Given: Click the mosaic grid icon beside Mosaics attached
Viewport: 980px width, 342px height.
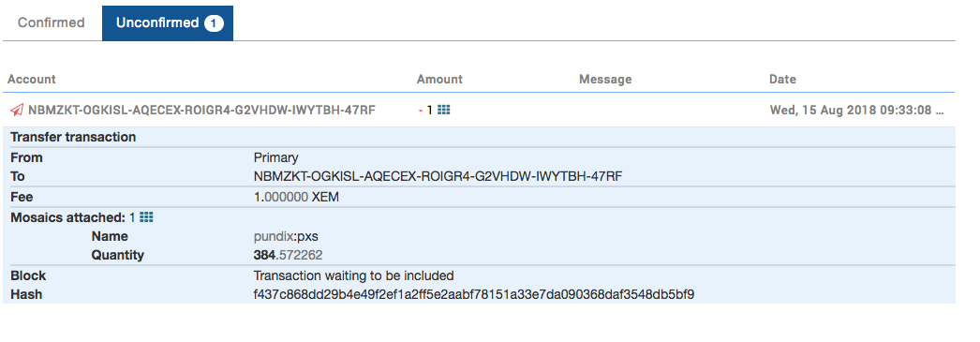Looking at the screenshot, I should coord(146,217).
